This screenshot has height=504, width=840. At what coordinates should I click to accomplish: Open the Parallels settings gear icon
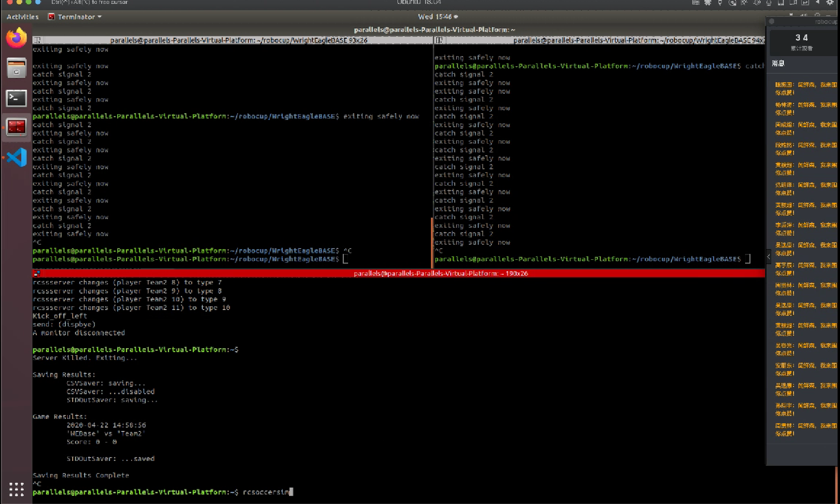point(829,2)
